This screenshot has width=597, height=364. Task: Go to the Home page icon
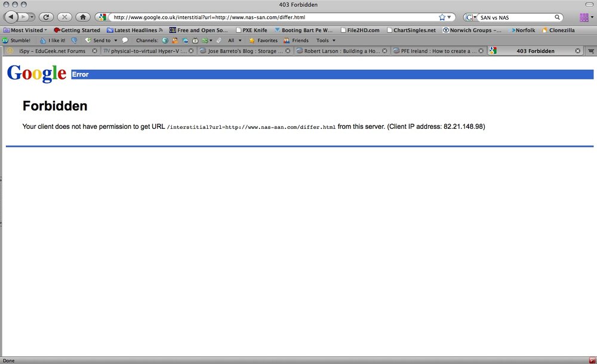click(82, 17)
